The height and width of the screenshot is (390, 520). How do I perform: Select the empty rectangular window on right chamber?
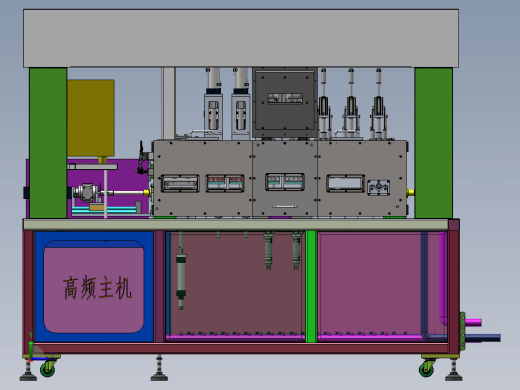345,183
